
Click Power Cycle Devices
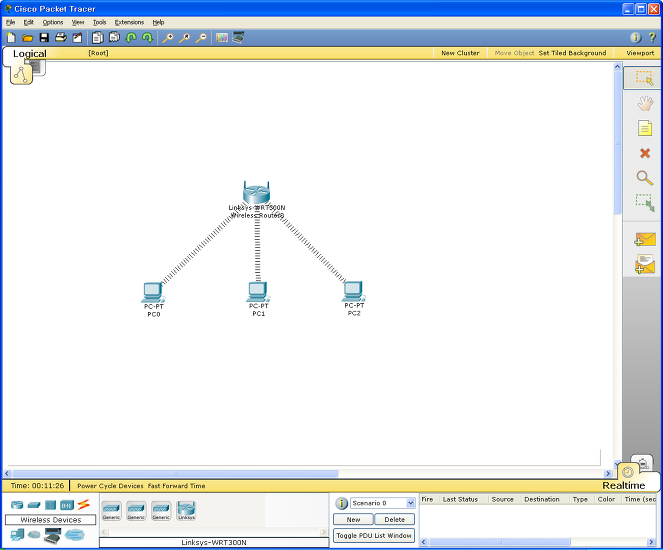pyautogui.click(x=110, y=486)
